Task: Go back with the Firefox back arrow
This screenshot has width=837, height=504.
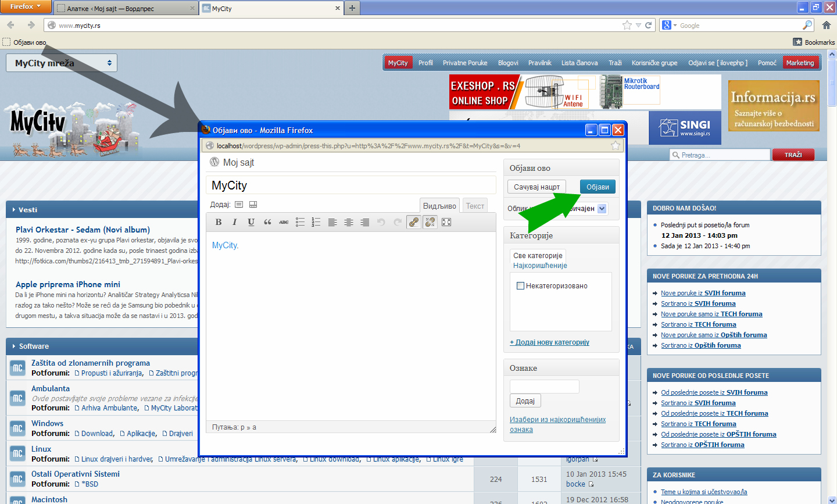Action: [11, 25]
